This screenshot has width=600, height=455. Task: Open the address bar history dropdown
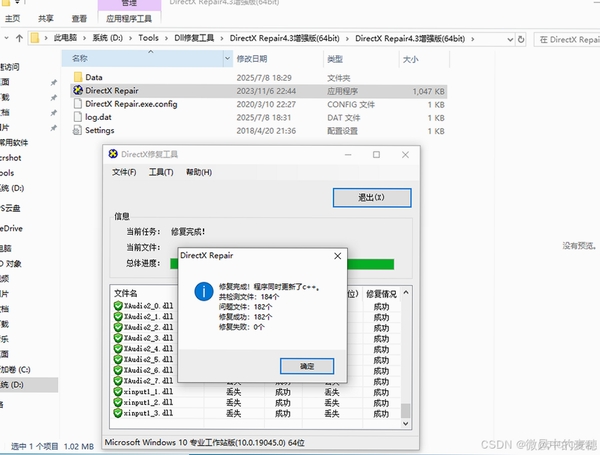pos(510,39)
